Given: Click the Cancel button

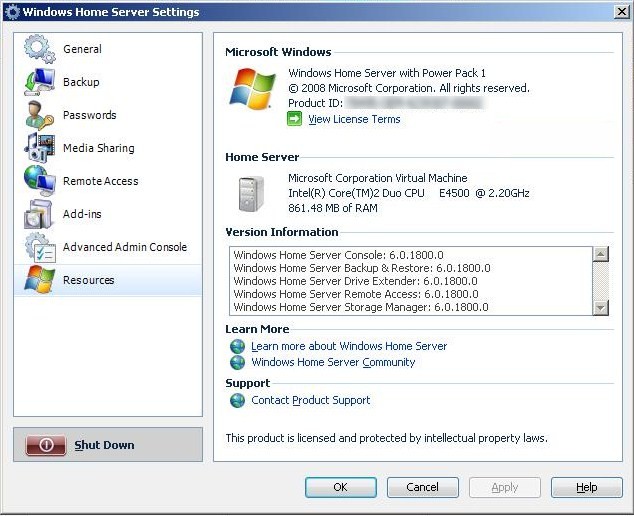Looking at the screenshot, I should (423, 487).
